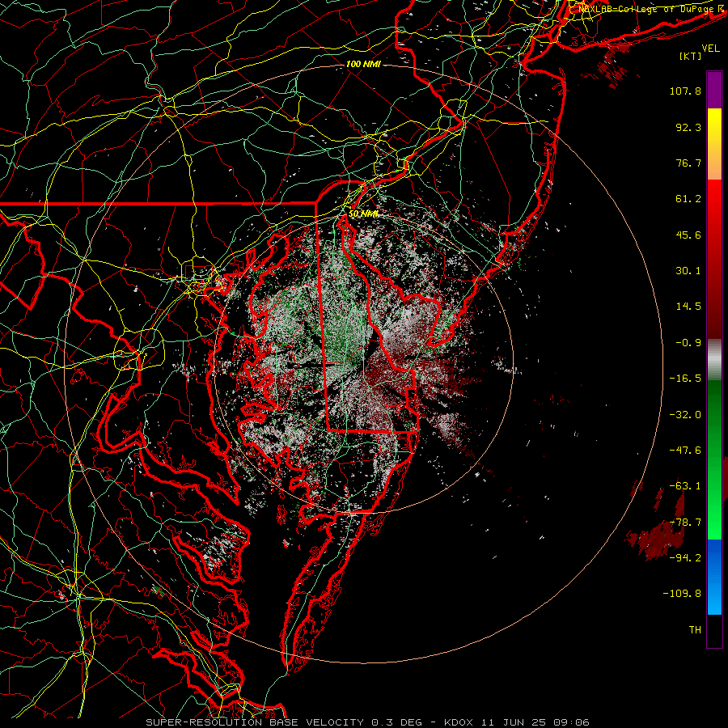Image resolution: width=728 pixels, height=728 pixels.
Task: Click the green segment of the color bar
Action: tap(714, 459)
